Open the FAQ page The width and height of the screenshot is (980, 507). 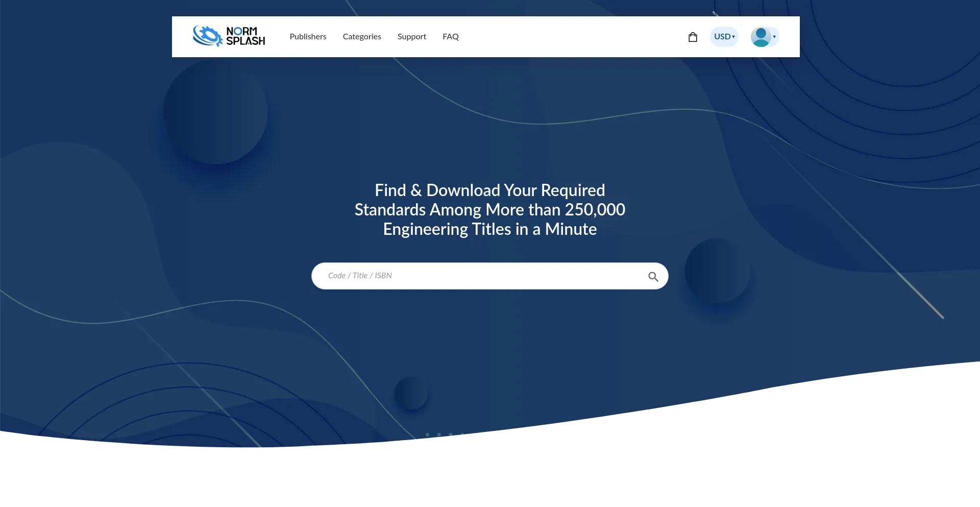coord(450,37)
